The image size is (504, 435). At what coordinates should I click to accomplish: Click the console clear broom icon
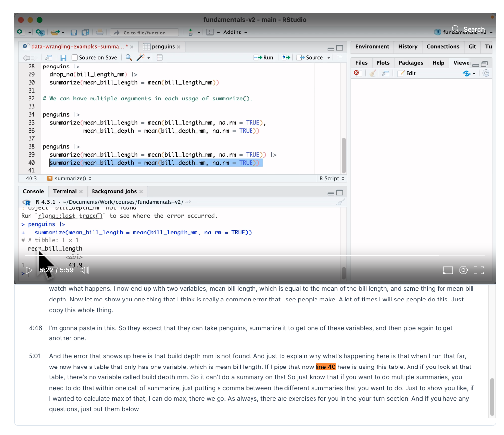pos(340,202)
